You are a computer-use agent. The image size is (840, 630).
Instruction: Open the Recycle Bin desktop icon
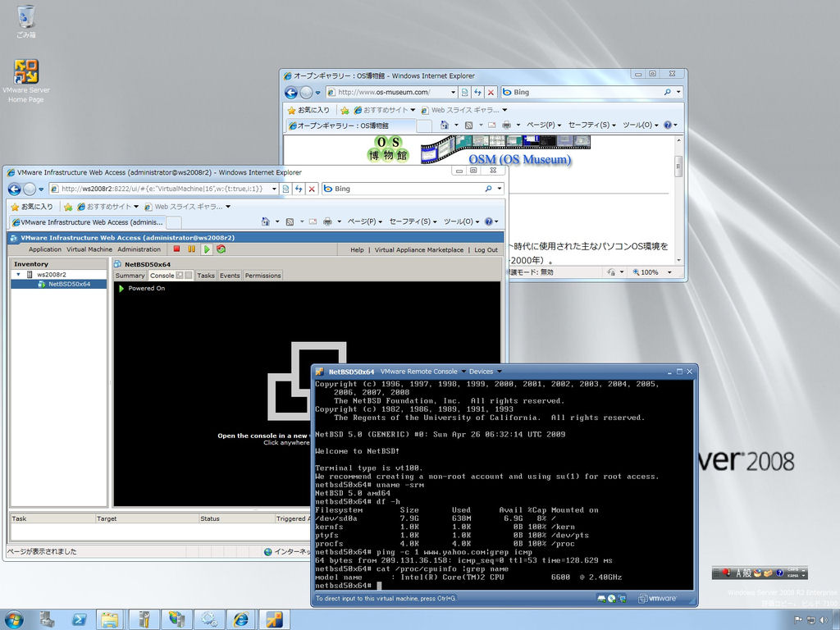25,22
